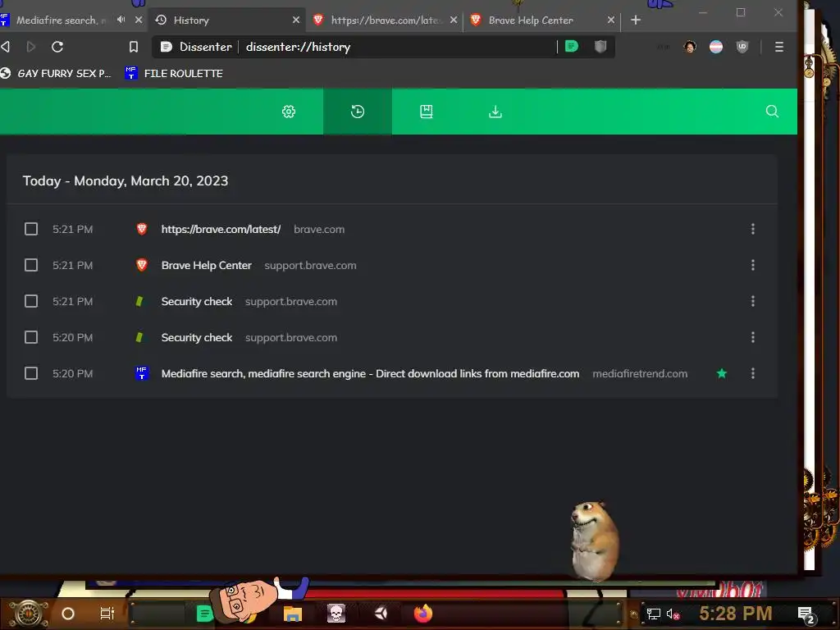
Task: Open the Brave Help Center history link
Action: tap(206, 265)
